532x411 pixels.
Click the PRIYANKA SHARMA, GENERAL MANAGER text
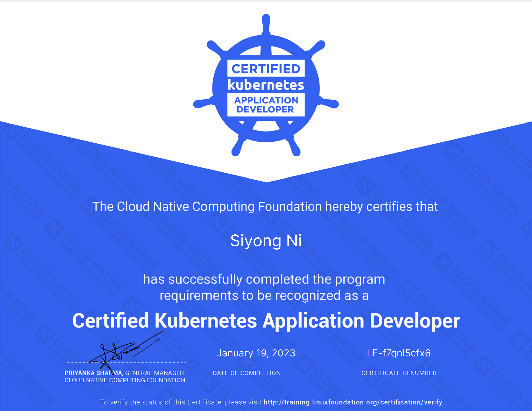(124, 373)
